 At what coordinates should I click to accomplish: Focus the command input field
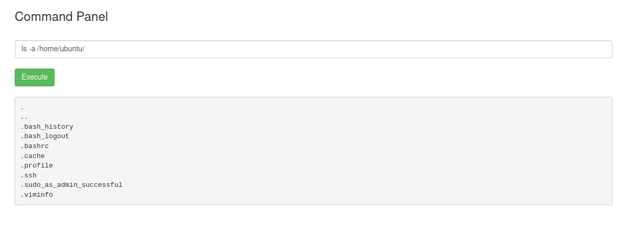point(314,49)
